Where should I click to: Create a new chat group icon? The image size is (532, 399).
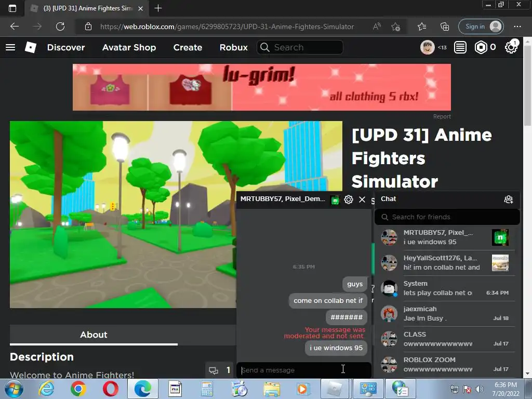[x=508, y=199]
